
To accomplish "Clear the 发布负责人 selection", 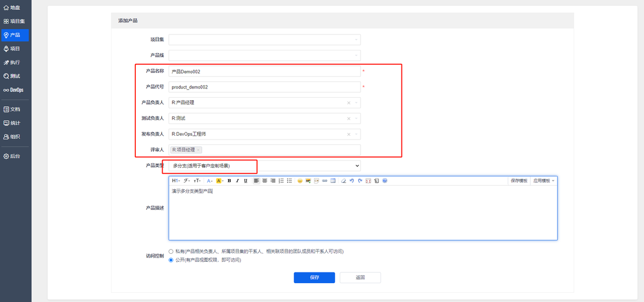I will [349, 134].
